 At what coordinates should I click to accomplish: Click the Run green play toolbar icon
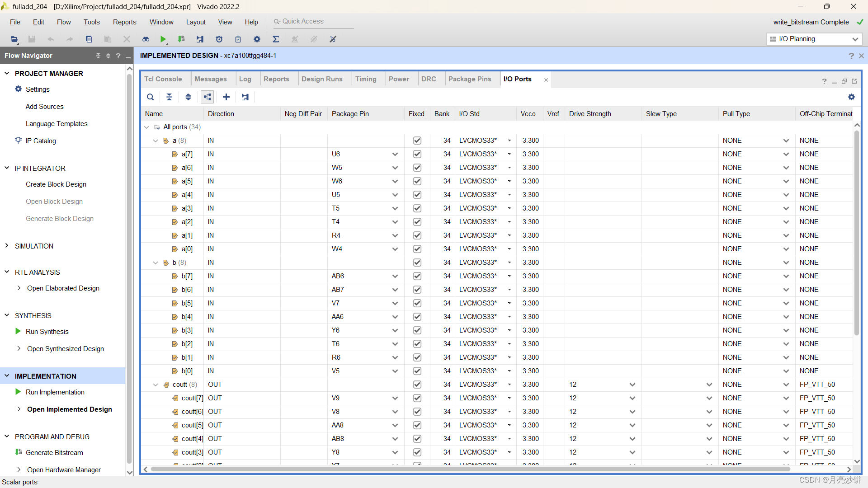click(x=163, y=39)
